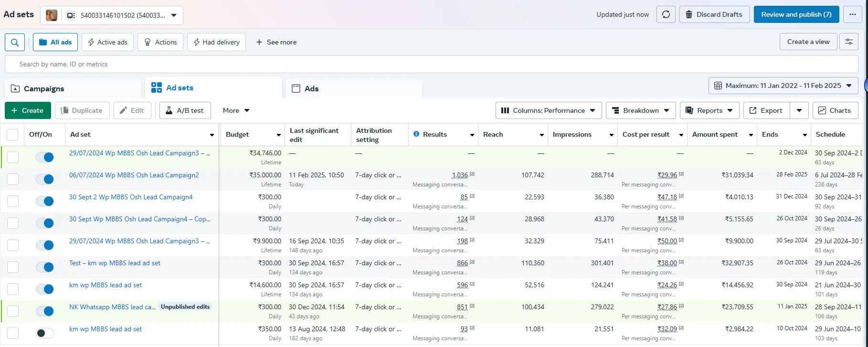Click the account profile picture thumbnail
868x347 pixels.
click(52, 15)
